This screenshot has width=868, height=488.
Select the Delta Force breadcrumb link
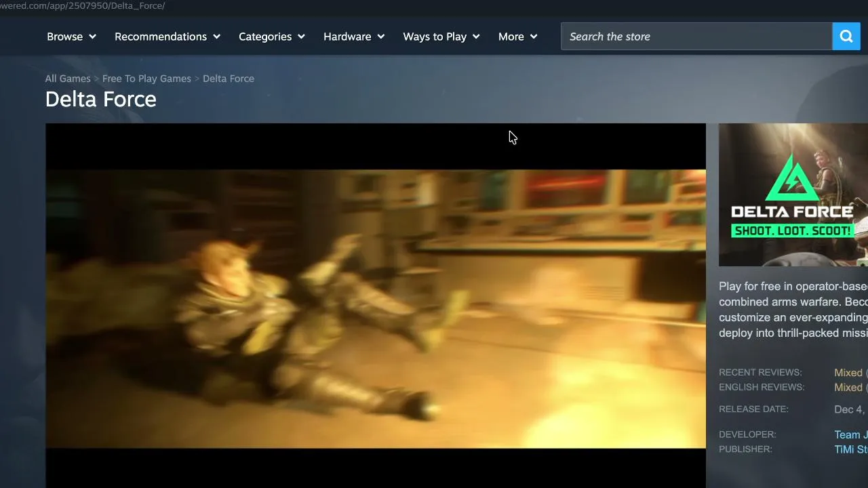point(229,79)
